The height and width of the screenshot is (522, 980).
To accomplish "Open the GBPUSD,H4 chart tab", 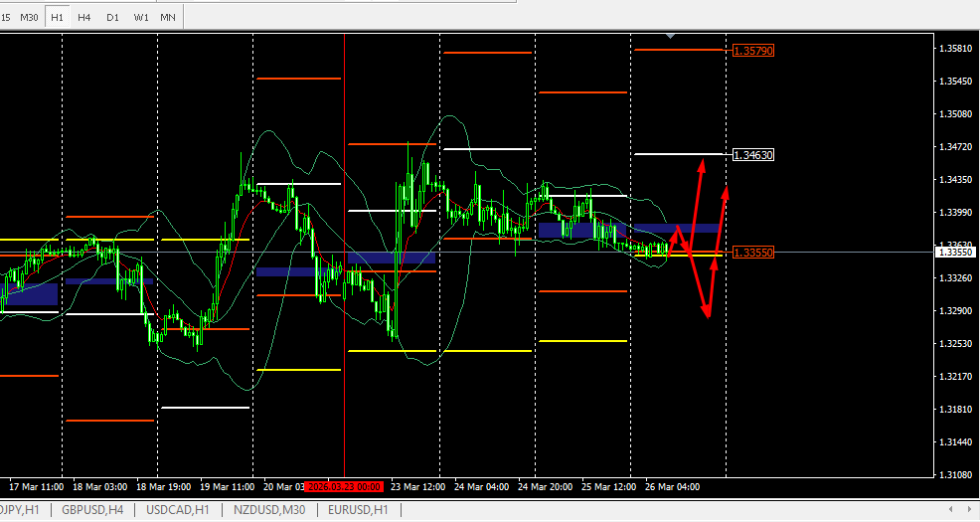I will tap(92, 510).
